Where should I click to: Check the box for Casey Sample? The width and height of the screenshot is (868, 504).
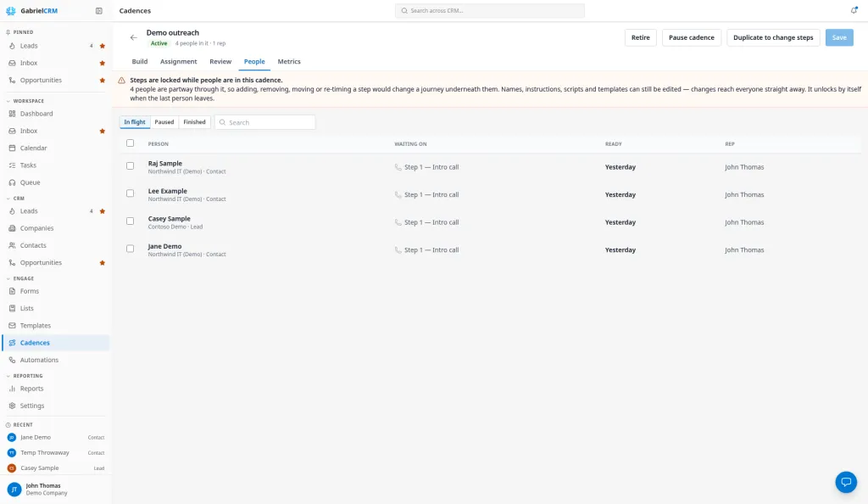pyautogui.click(x=130, y=221)
